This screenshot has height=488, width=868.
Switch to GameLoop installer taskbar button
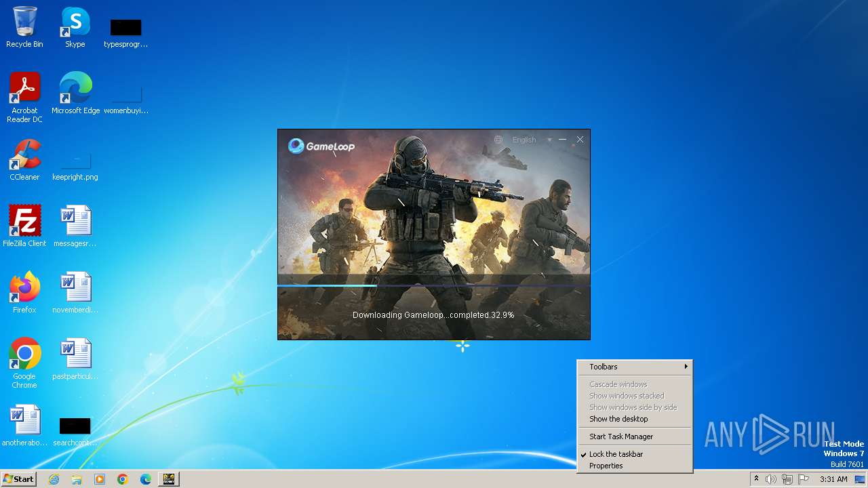click(x=169, y=479)
